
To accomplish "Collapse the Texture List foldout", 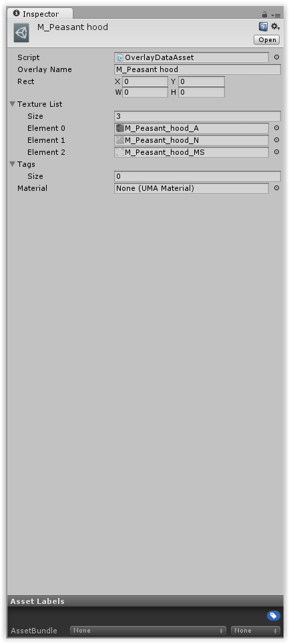I will [12, 104].
